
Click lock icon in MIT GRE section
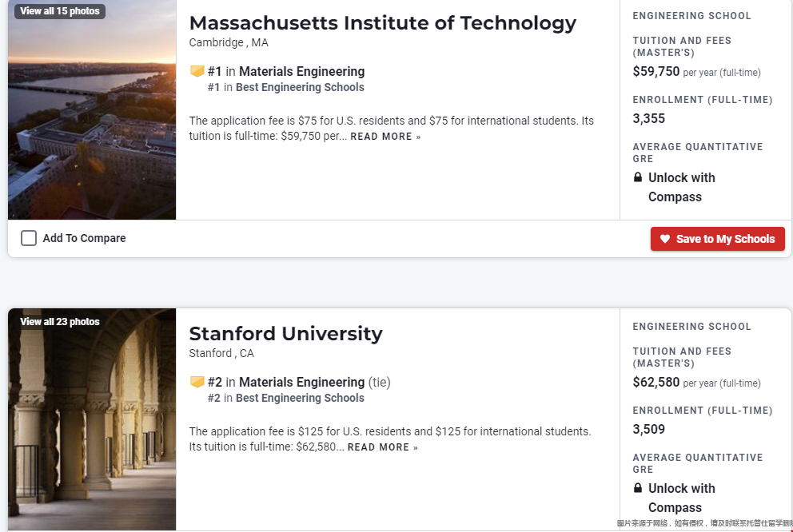(x=638, y=177)
